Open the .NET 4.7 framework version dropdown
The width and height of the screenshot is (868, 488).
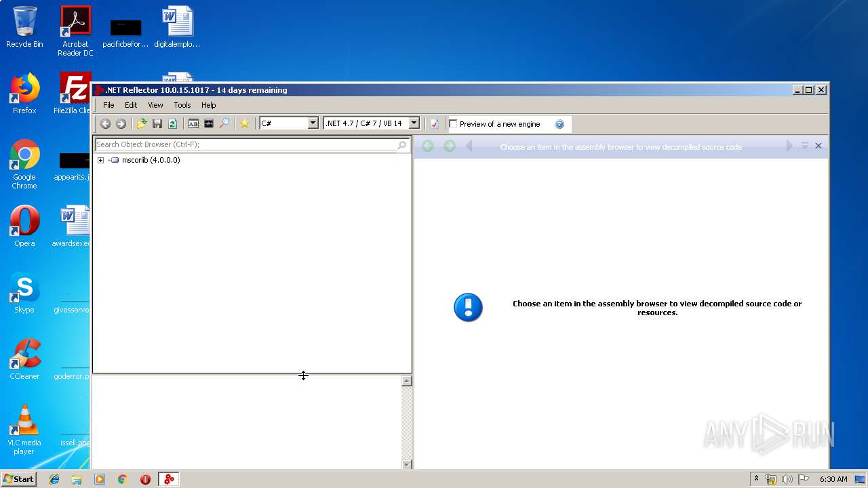pyautogui.click(x=414, y=123)
